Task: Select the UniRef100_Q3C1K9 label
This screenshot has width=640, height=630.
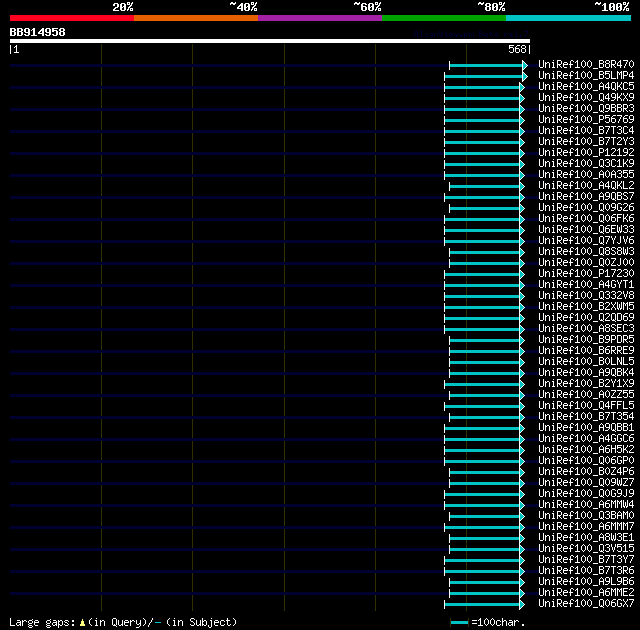Action: pyautogui.click(x=586, y=164)
